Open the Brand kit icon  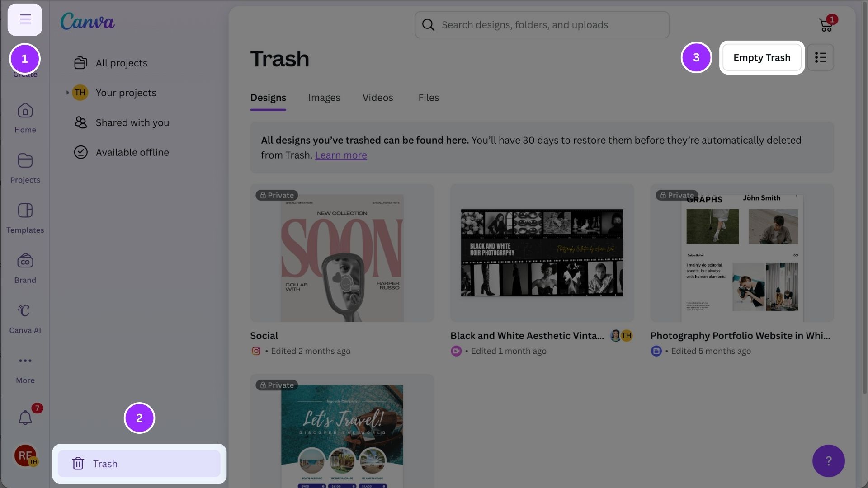(25, 268)
